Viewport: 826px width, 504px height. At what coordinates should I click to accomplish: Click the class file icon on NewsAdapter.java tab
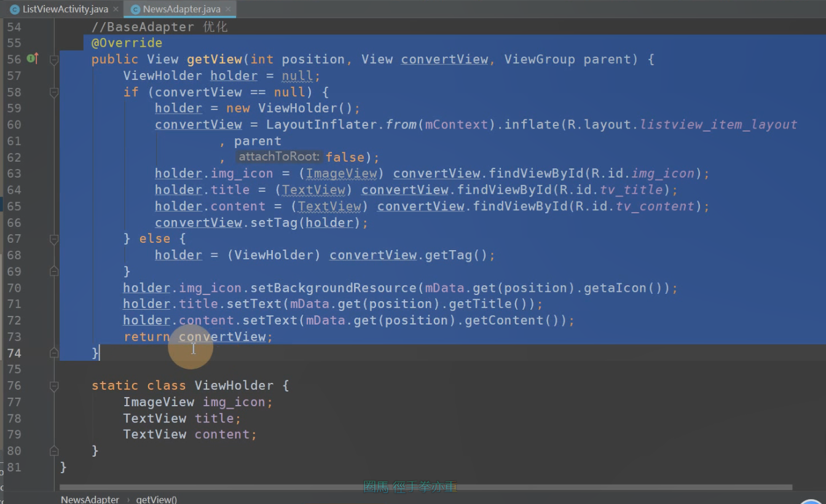click(x=135, y=9)
